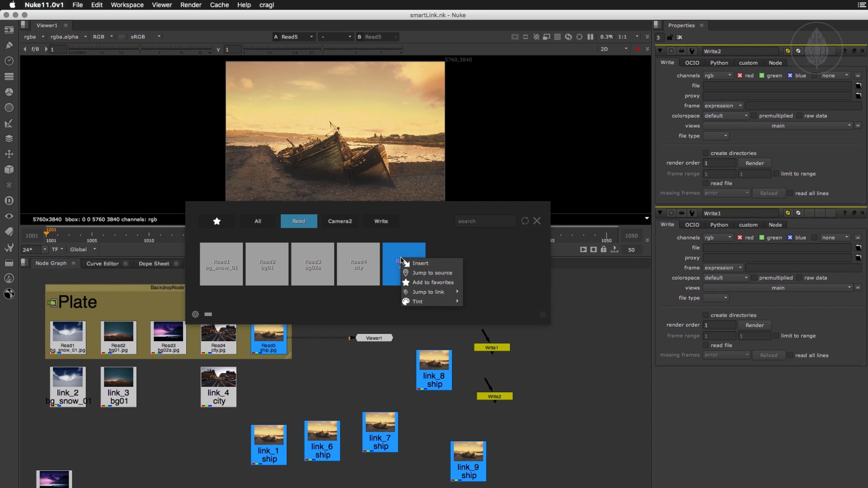
Task: Open the rgba.alpha dropdown in viewer
Action: (x=68, y=37)
